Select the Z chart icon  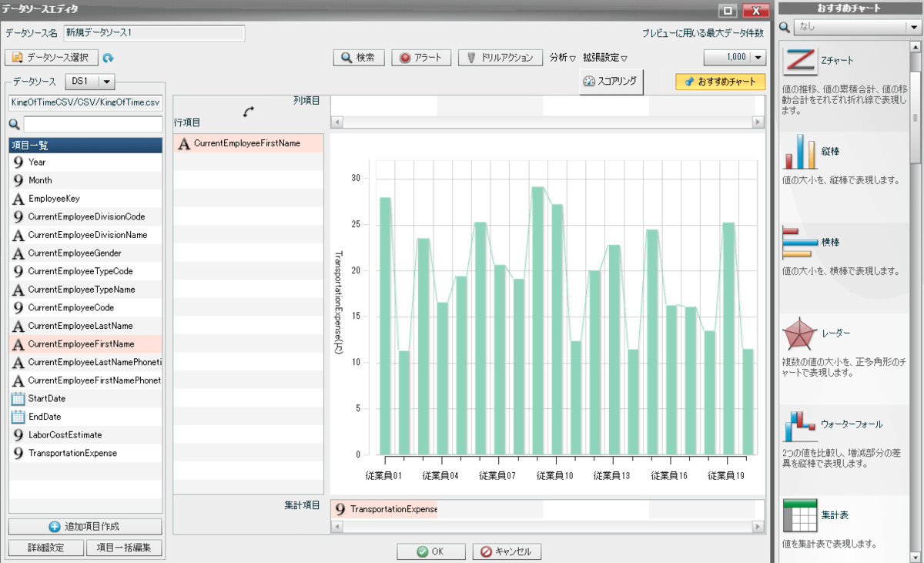pos(799,60)
